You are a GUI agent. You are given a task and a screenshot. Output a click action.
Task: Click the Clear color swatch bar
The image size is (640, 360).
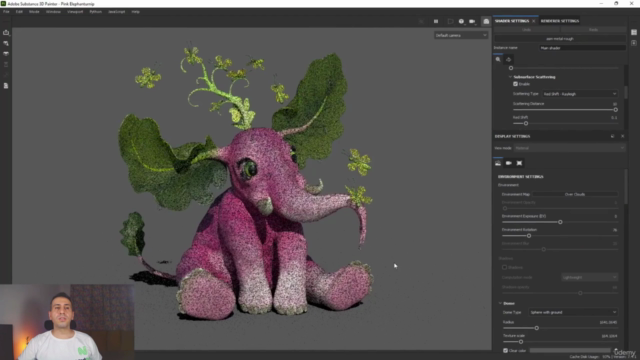pos(570,351)
